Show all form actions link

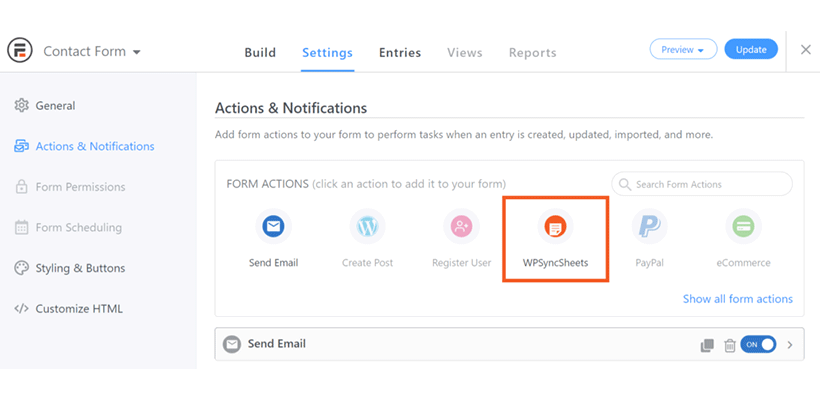click(x=738, y=299)
